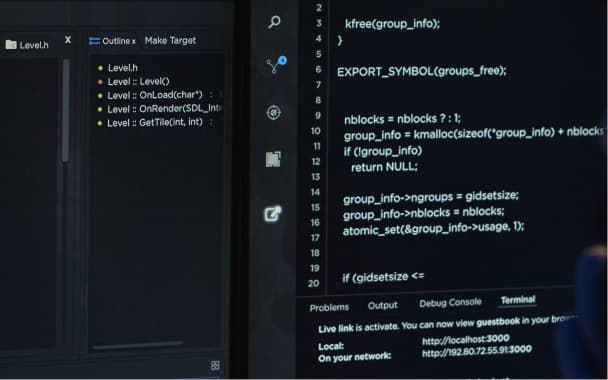This screenshot has width=608, height=380.
Task: Click the Outline panel horizontal scrollbar
Action: point(138,345)
